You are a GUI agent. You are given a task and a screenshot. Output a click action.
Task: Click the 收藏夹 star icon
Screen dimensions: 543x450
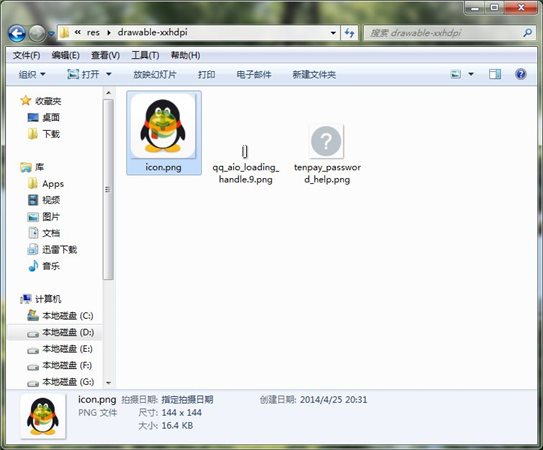pyautogui.click(x=26, y=101)
